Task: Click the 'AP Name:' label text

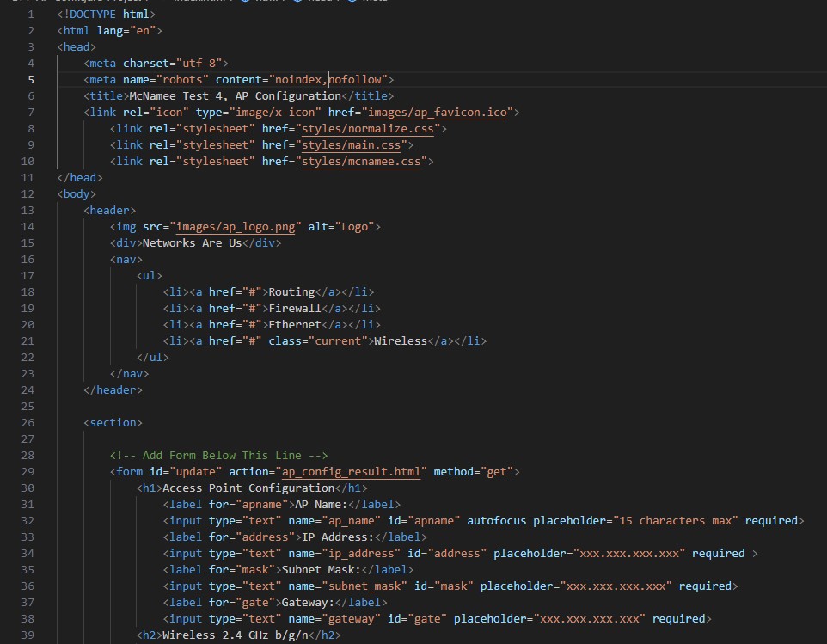Action: point(322,504)
